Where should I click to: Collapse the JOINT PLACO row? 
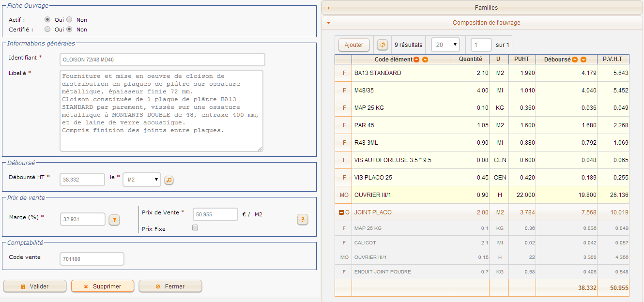341,212
